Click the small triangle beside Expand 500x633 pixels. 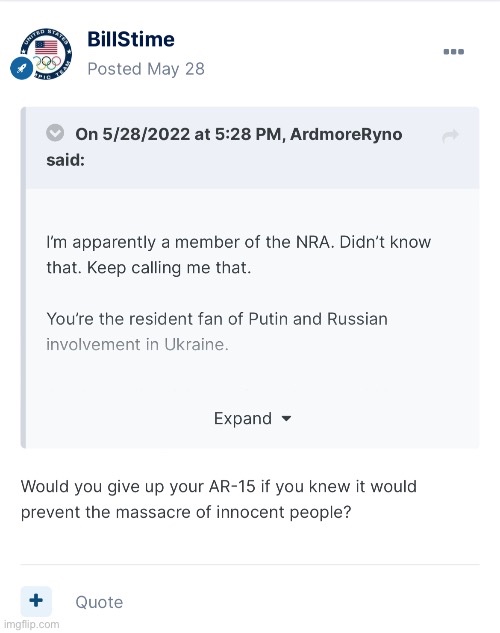286,419
